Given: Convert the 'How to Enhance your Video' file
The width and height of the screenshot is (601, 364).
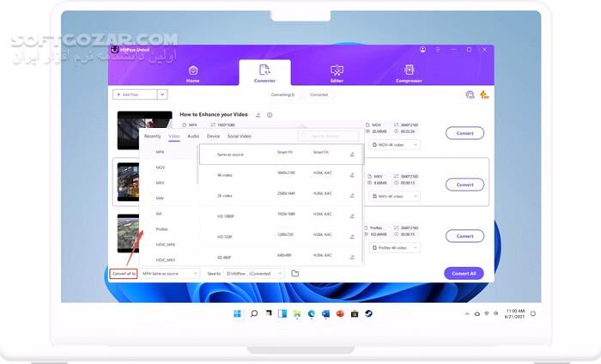Looking at the screenshot, I should coord(464,133).
